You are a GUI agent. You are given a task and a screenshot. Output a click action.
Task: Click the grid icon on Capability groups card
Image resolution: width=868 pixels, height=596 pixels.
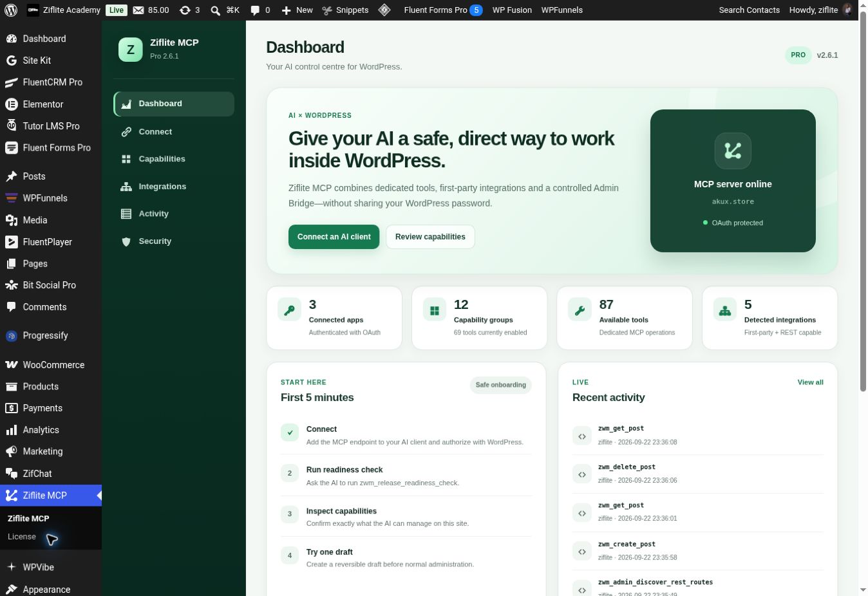click(x=435, y=310)
